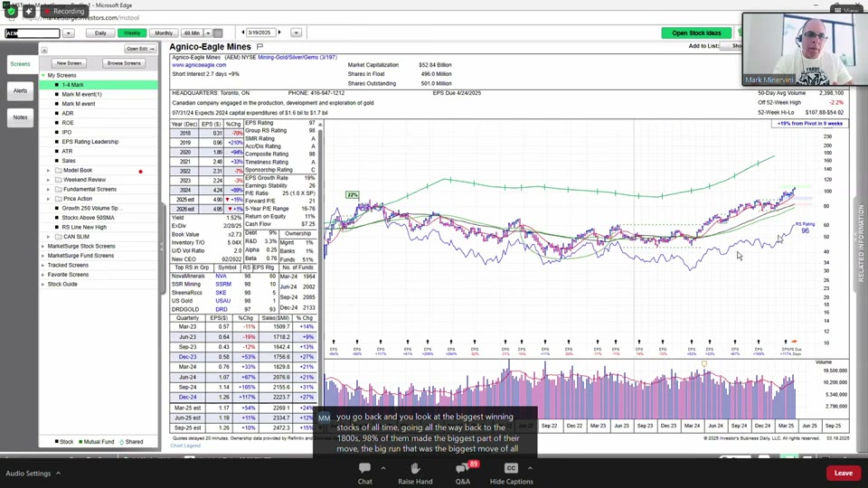Select the ADR screen
This screenshot has width=868, height=488.
pos(68,114)
